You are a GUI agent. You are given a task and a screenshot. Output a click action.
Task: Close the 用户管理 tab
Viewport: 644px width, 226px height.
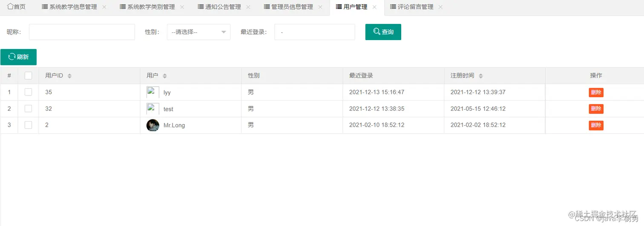pyautogui.click(x=374, y=7)
